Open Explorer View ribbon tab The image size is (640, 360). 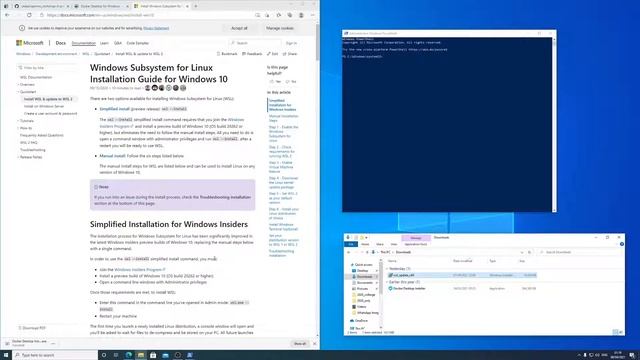click(x=394, y=244)
